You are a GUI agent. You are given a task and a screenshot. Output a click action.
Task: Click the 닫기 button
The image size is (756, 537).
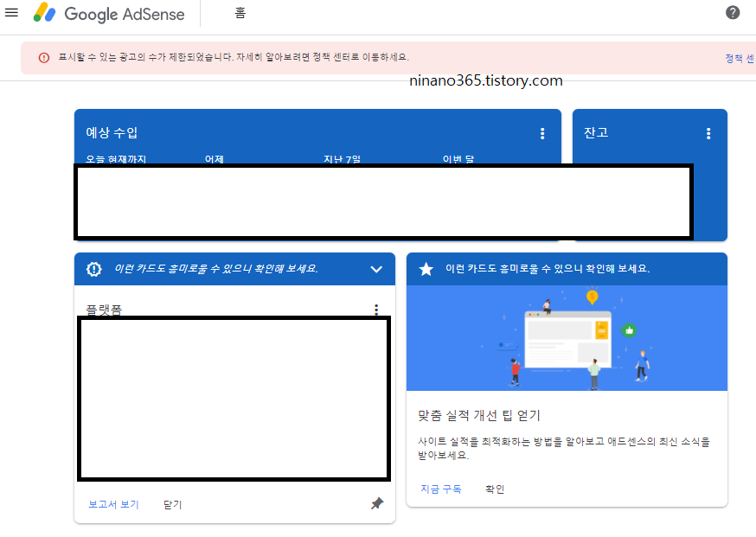[x=173, y=504]
